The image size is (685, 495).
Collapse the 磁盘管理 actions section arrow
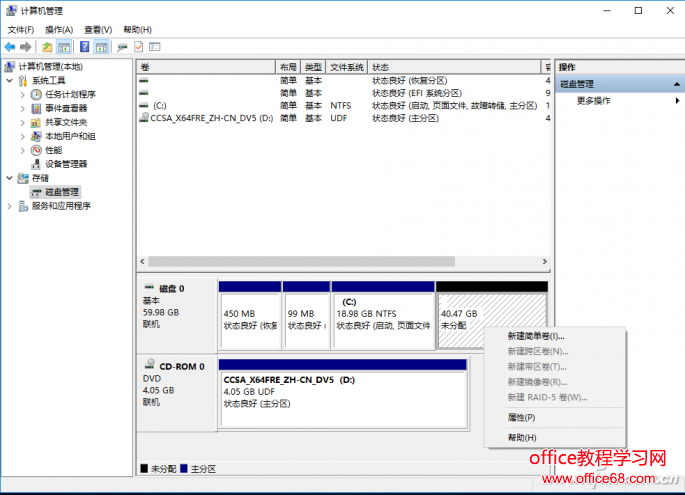676,84
